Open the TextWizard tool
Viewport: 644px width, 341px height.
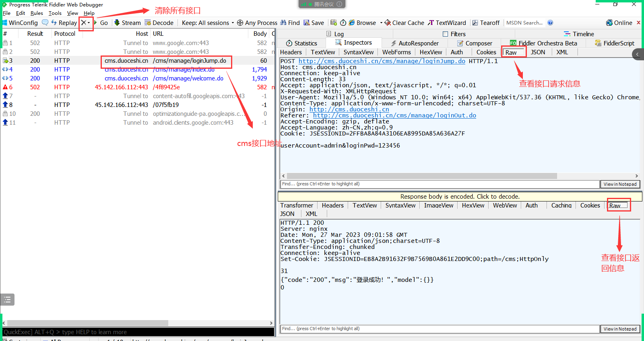click(x=447, y=23)
